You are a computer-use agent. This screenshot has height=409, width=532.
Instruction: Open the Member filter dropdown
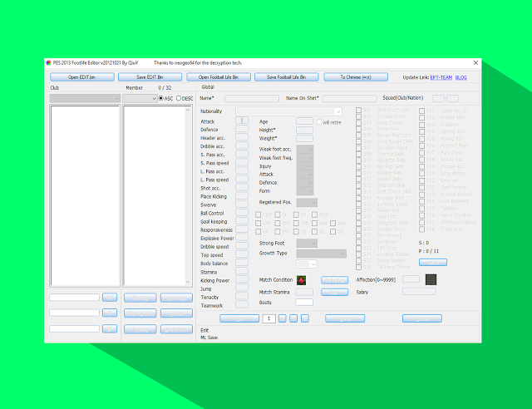(140, 98)
